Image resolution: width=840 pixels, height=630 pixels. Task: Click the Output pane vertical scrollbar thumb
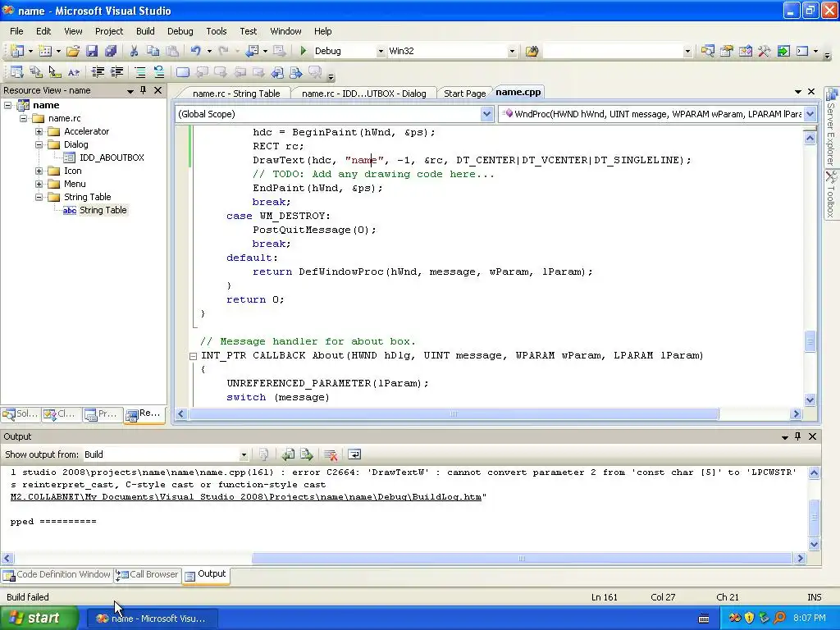pos(814,517)
